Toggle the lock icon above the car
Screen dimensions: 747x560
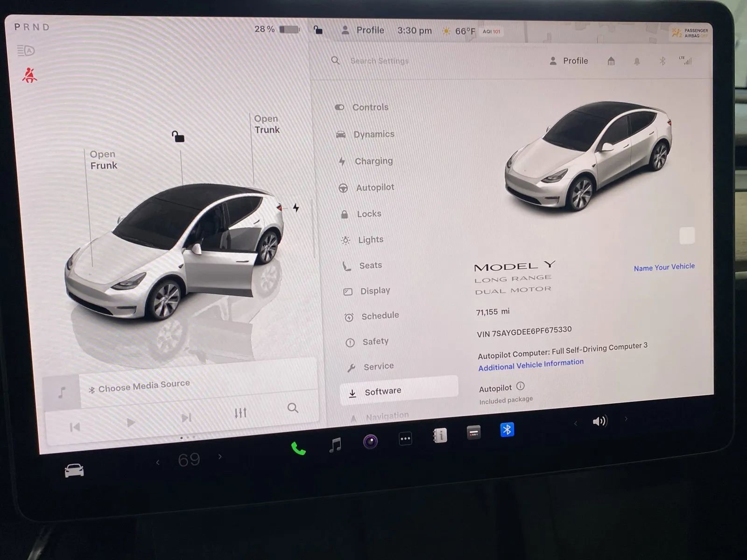(178, 136)
